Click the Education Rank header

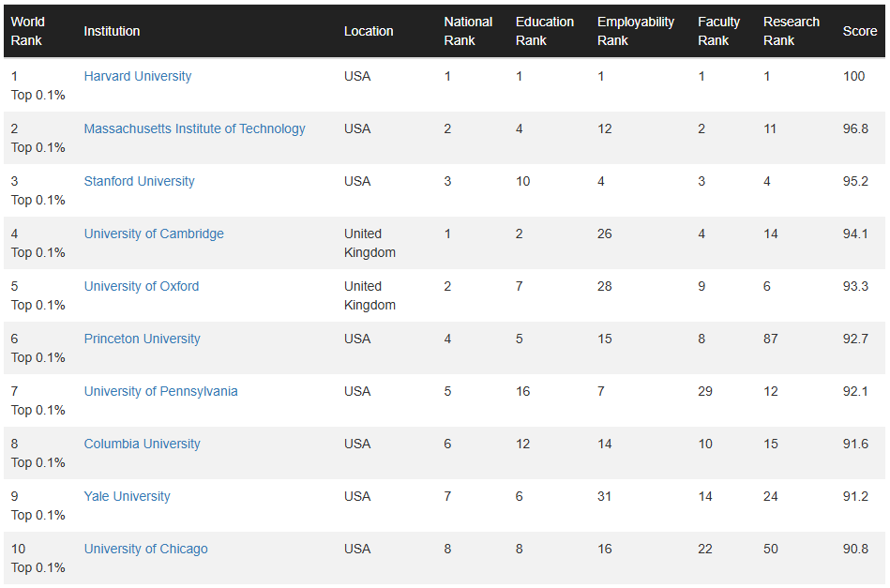point(544,31)
